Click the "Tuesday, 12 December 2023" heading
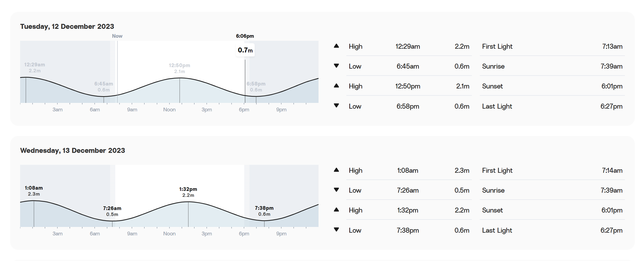 [x=67, y=27]
